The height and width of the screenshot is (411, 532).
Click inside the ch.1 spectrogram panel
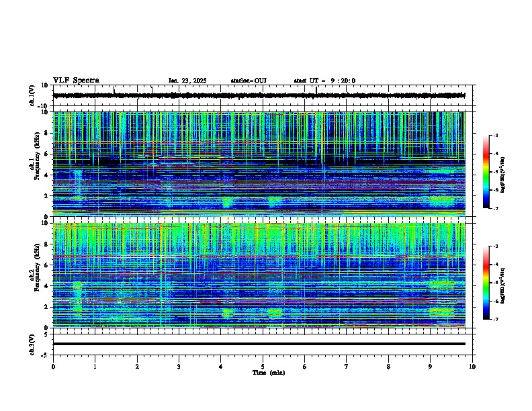(x=259, y=164)
